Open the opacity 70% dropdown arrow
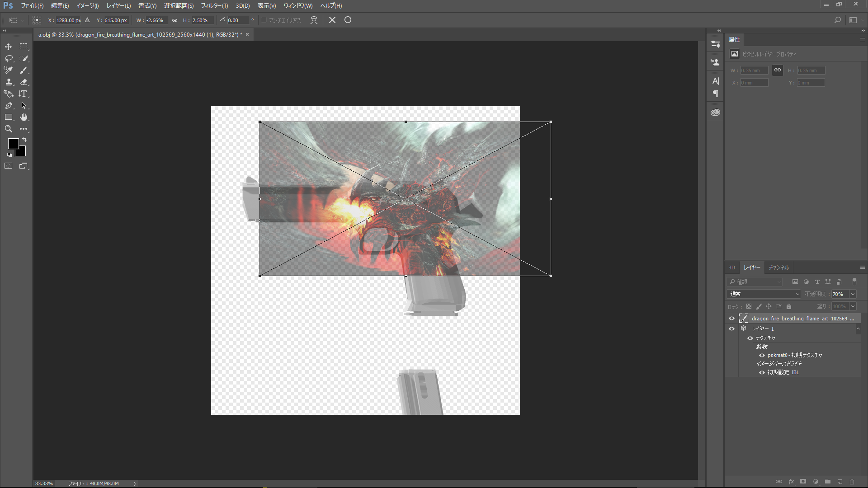 coord(853,294)
